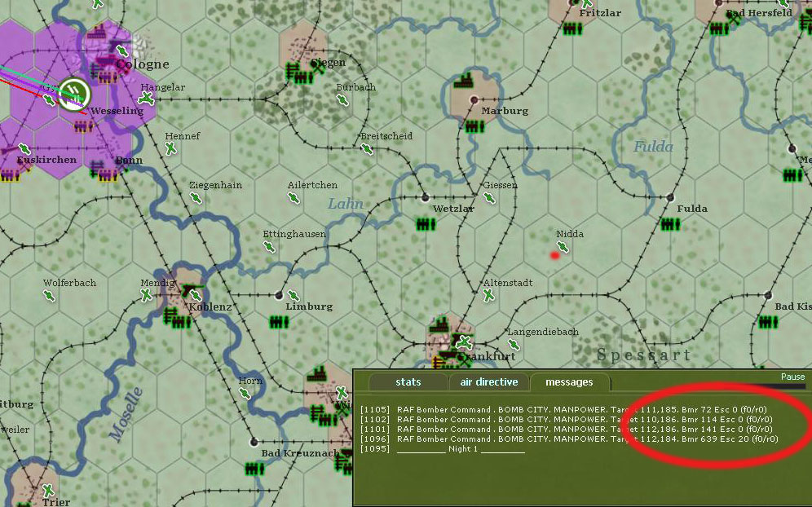Select the Fulda manpower icon
The image size is (812, 507).
(670, 224)
